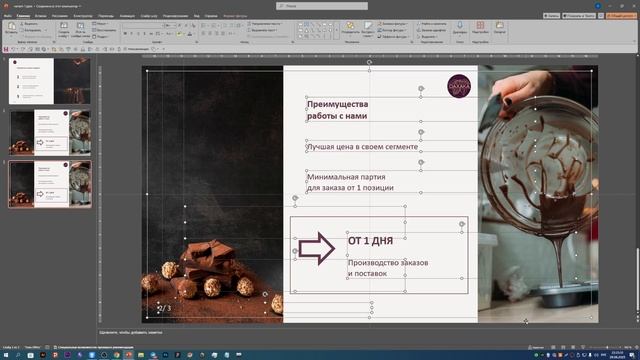640x360 pixels.
Task: Increase list indent level icon
Action: [x=231, y=25]
